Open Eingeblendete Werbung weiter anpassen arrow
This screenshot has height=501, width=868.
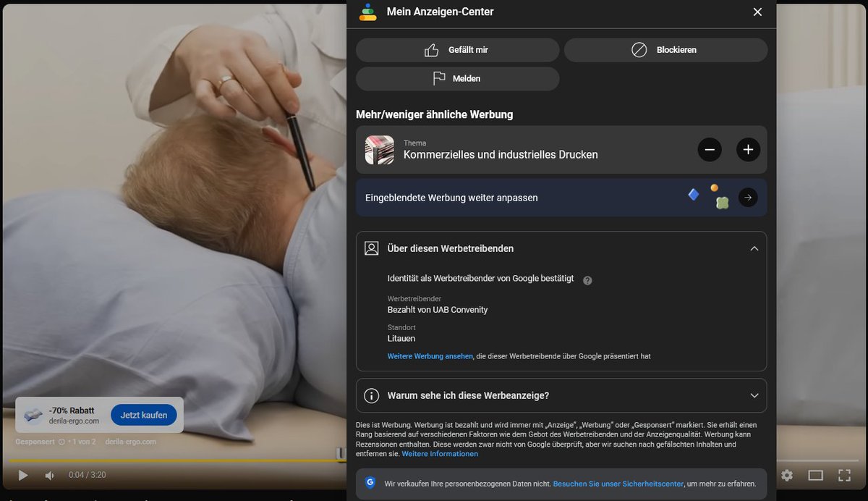[x=748, y=198]
